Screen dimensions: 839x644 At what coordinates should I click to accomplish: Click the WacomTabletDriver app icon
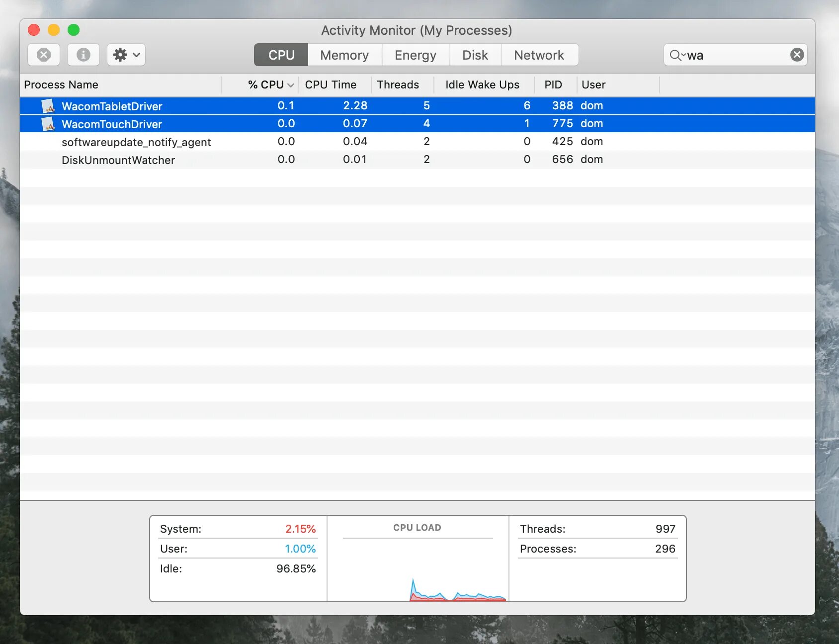point(48,106)
